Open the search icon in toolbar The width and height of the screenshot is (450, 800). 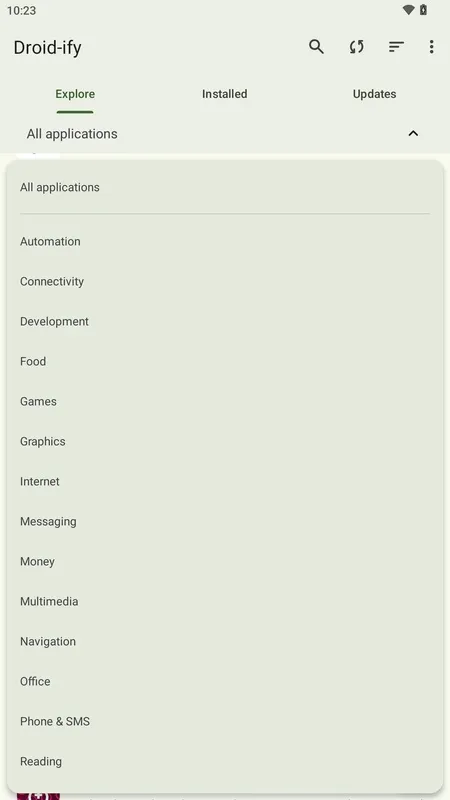pyautogui.click(x=316, y=47)
